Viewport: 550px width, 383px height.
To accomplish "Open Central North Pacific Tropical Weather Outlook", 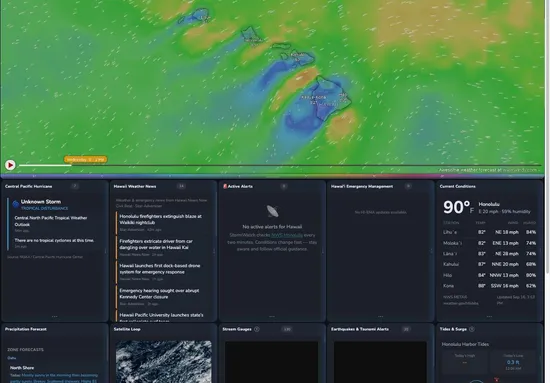I will click(51, 221).
